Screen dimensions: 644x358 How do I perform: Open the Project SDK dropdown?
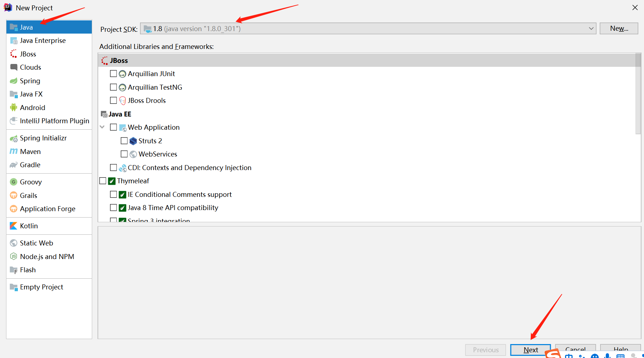[368, 29]
